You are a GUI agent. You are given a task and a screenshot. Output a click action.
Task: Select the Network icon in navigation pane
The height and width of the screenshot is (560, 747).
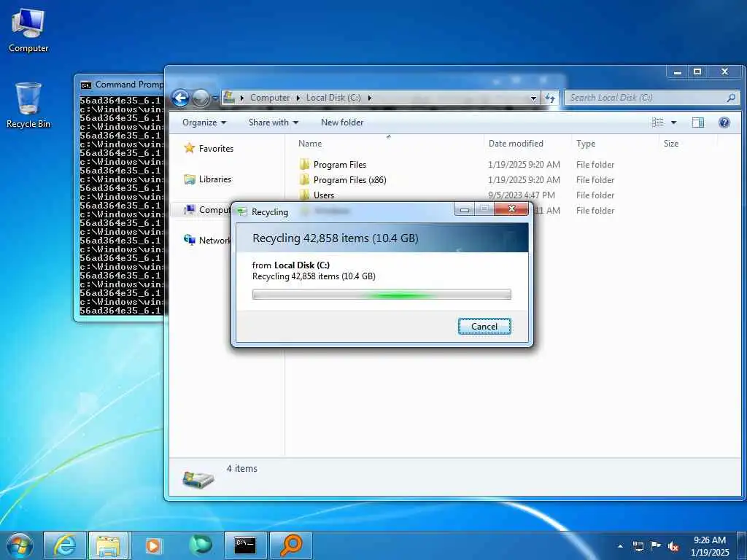pyautogui.click(x=190, y=240)
